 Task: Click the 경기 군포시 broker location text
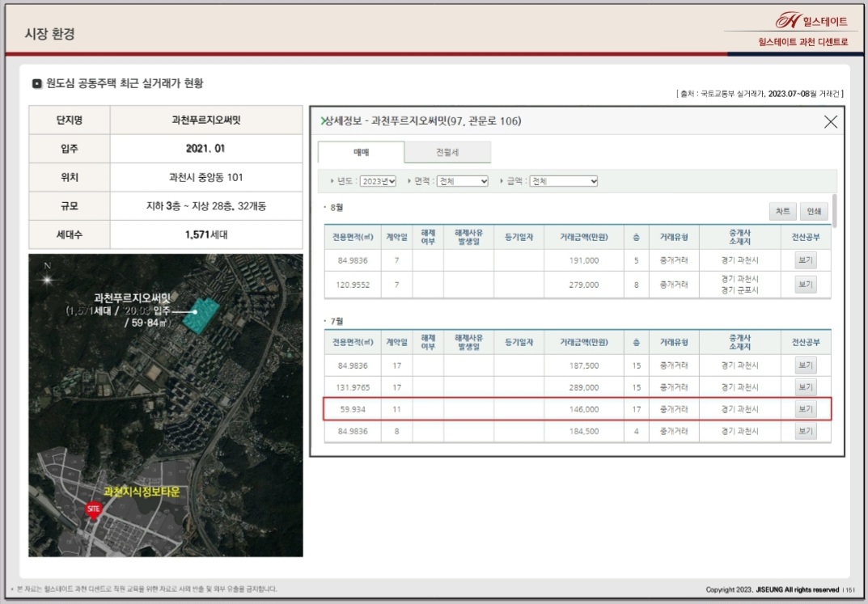[x=739, y=289]
